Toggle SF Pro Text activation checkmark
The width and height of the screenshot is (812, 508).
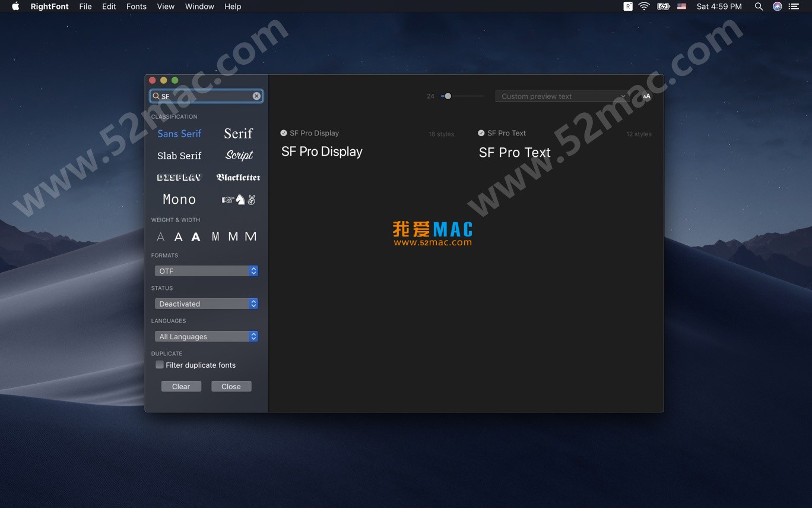pos(481,133)
